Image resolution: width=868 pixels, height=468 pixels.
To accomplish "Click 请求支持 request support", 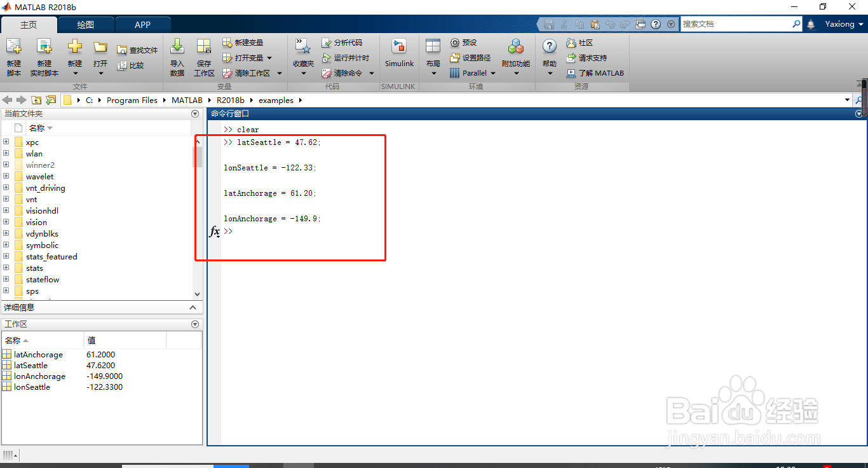I will pyautogui.click(x=587, y=58).
